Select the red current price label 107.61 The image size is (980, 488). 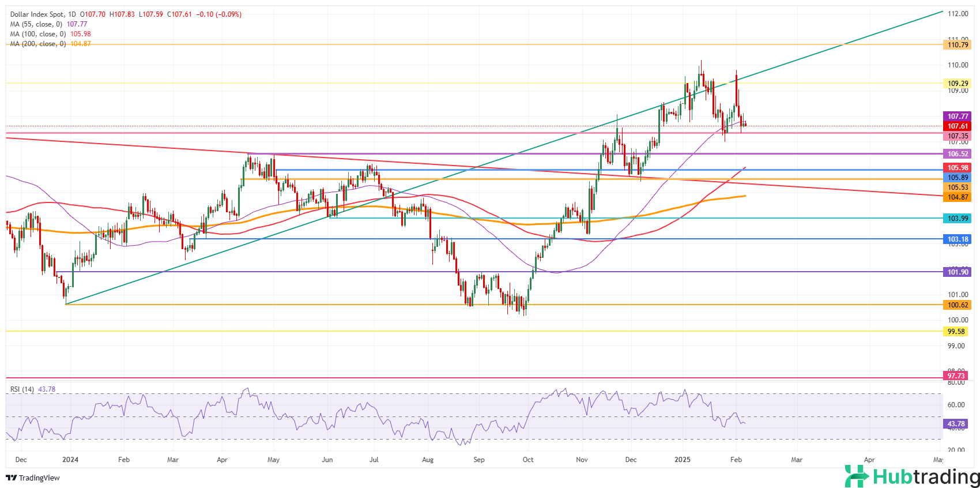tap(957, 126)
